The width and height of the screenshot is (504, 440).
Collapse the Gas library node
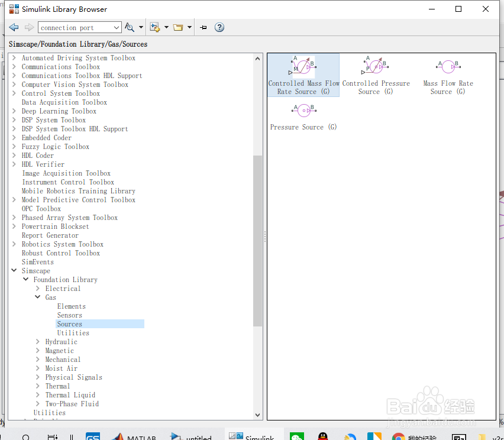(x=38, y=297)
